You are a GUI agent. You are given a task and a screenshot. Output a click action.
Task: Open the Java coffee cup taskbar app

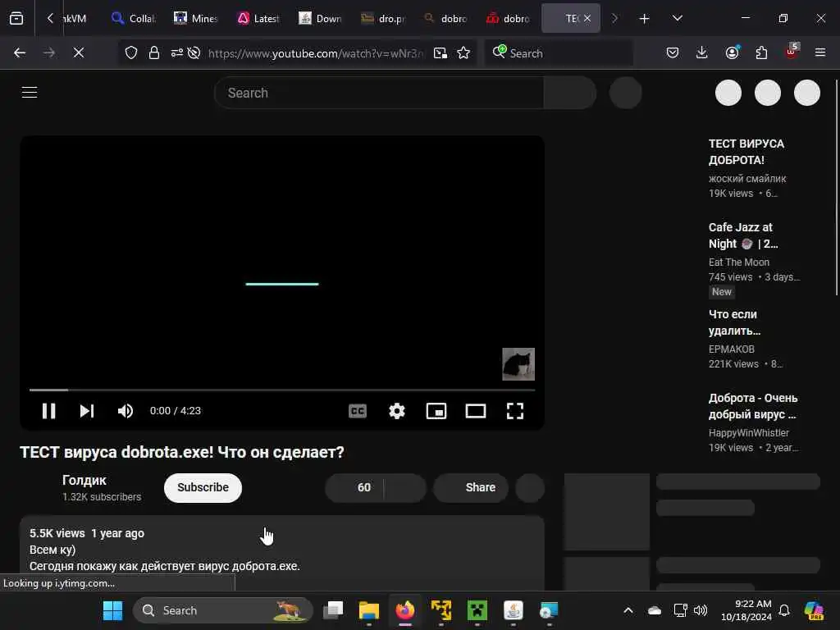[x=514, y=610]
